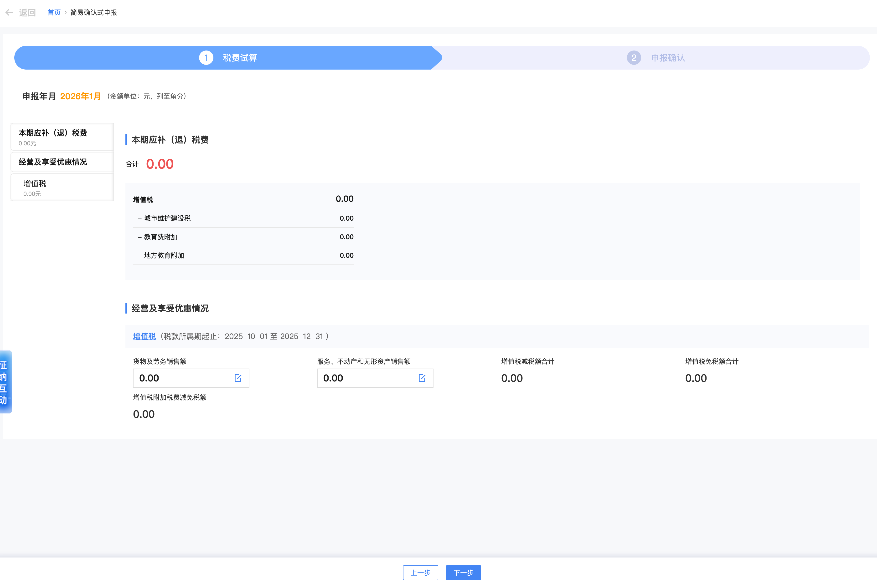Click edit icon for 货物及劳务销售额

point(238,378)
